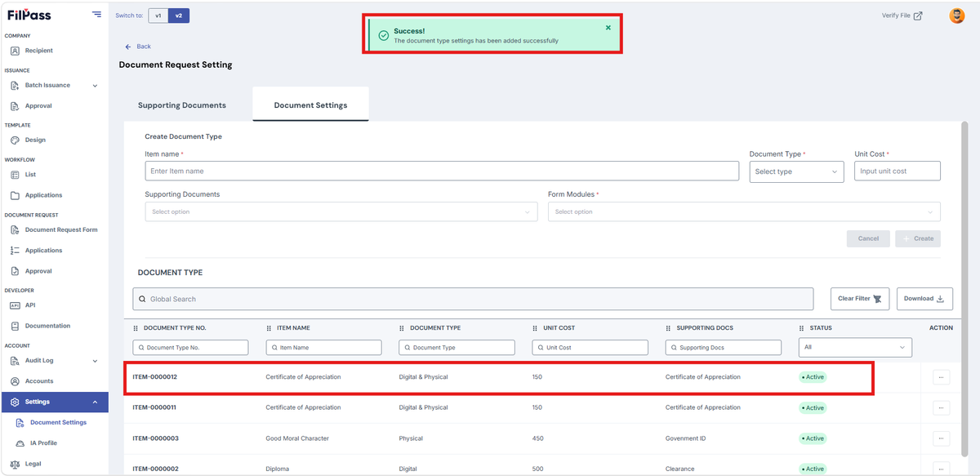Open actions menu for ITEM-0000012 row
Image resolution: width=980 pixels, height=476 pixels.
point(941,377)
